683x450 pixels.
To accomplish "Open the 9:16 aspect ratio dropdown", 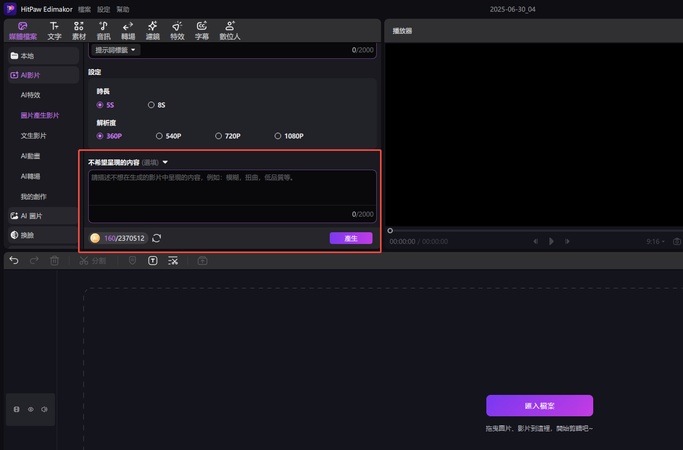I will point(656,241).
